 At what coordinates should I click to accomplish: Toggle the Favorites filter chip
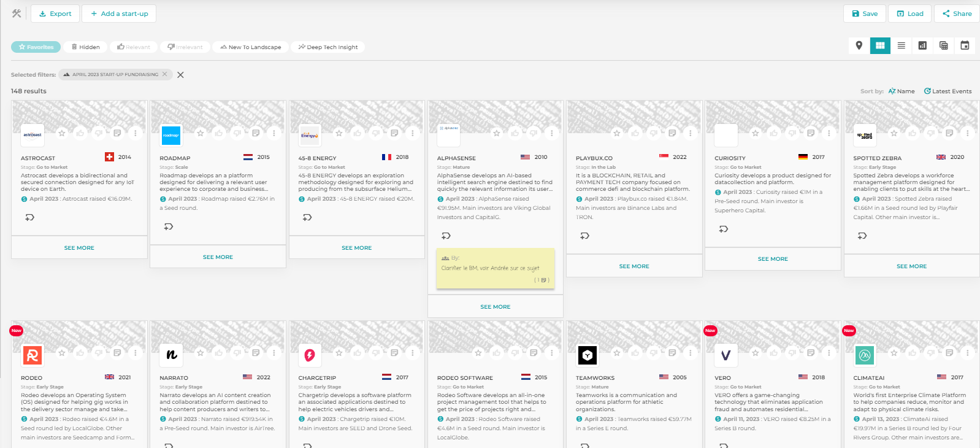[x=36, y=47]
